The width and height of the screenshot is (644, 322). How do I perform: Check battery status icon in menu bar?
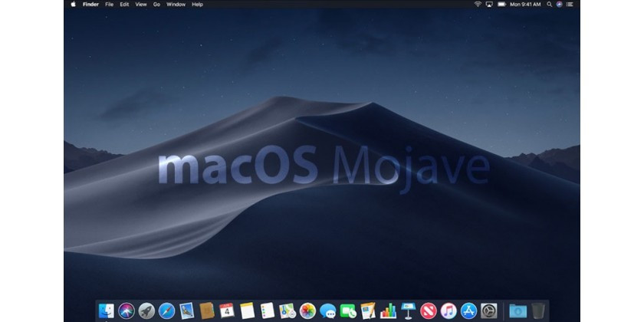[x=501, y=4]
